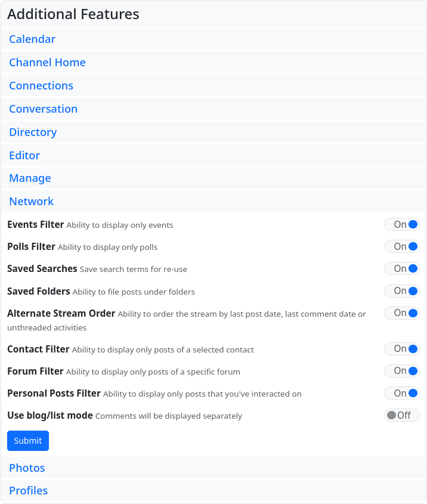Turn off the Contact Filter switch

(401, 349)
